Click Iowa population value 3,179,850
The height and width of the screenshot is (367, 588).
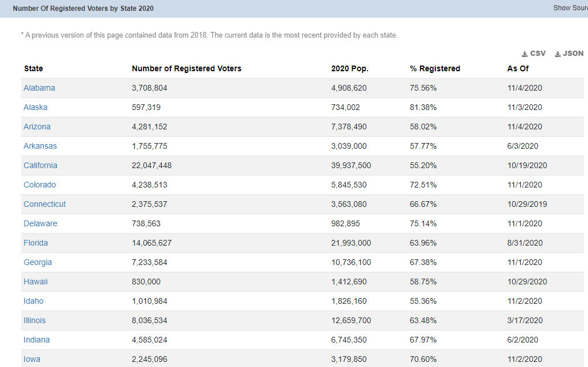tap(349, 360)
